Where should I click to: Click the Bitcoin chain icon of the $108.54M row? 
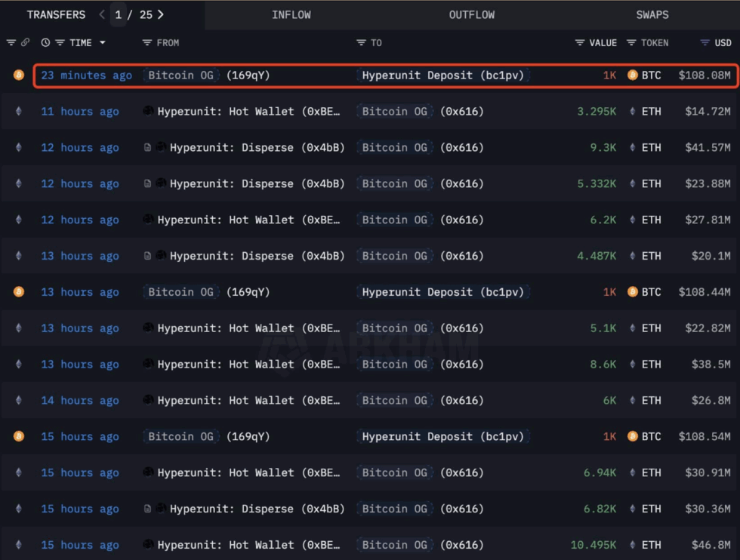(19, 436)
